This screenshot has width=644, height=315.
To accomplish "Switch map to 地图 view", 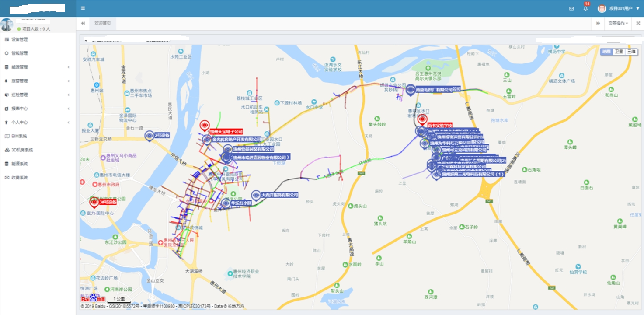I will pyautogui.click(x=606, y=52).
